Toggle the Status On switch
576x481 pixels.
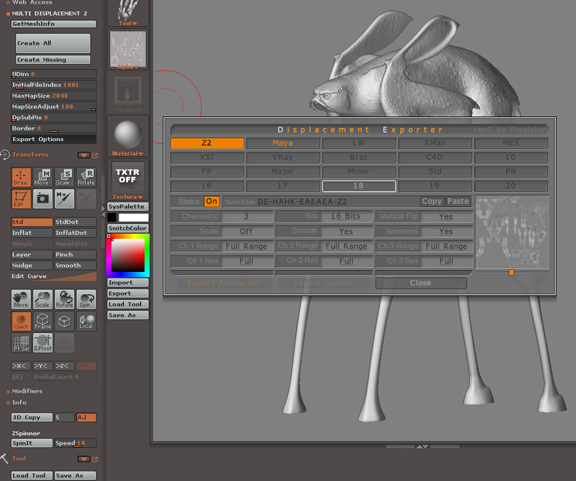coord(212,201)
